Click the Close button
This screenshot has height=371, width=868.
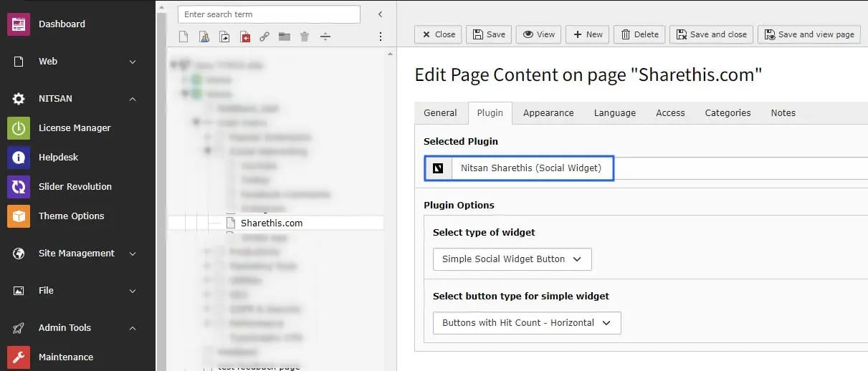[x=438, y=34]
